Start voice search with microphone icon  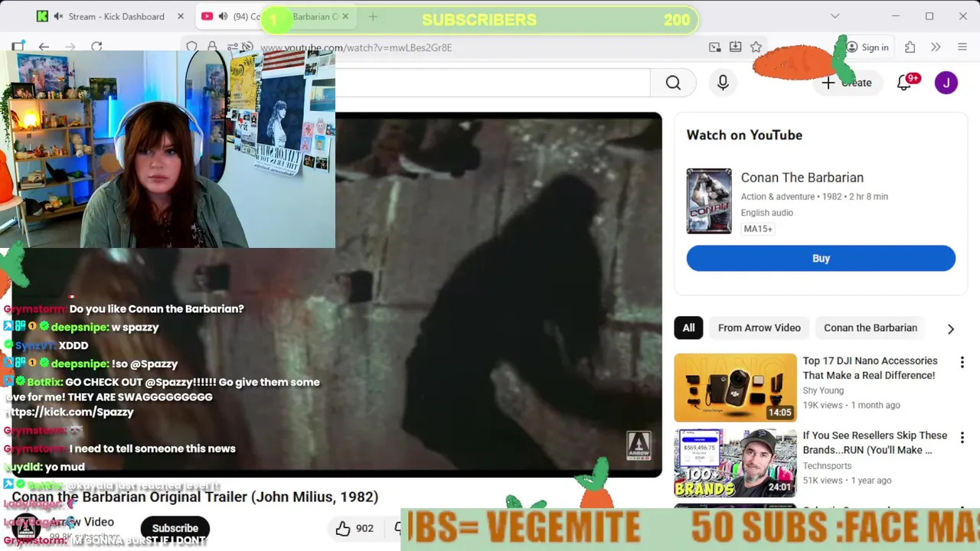(723, 83)
